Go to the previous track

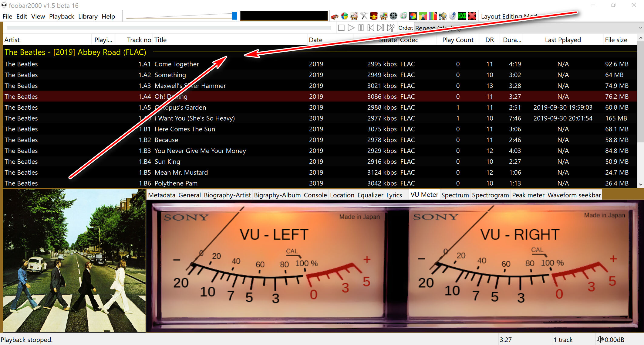click(x=371, y=28)
